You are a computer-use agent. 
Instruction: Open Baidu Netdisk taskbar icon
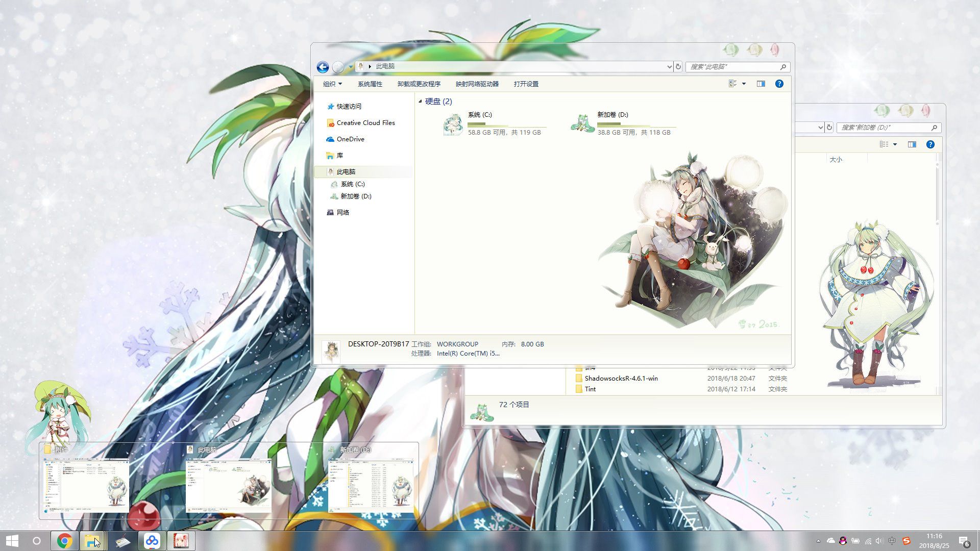[152, 541]
